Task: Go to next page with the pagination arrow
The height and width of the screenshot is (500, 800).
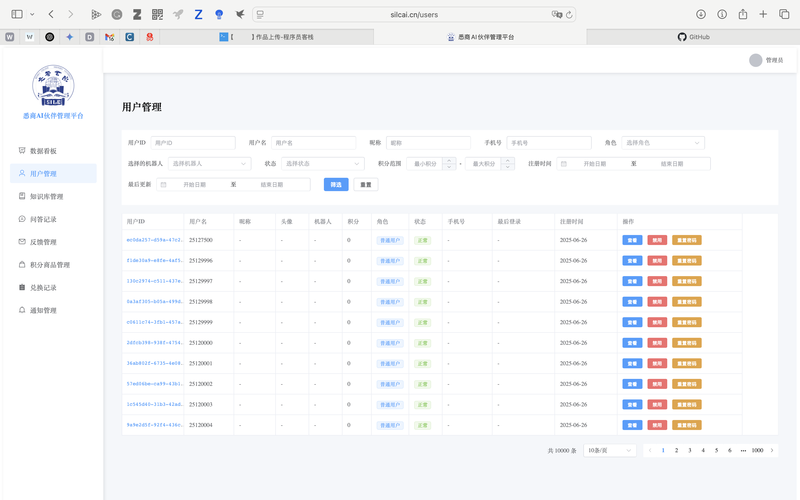Action: tap(772, 451)
